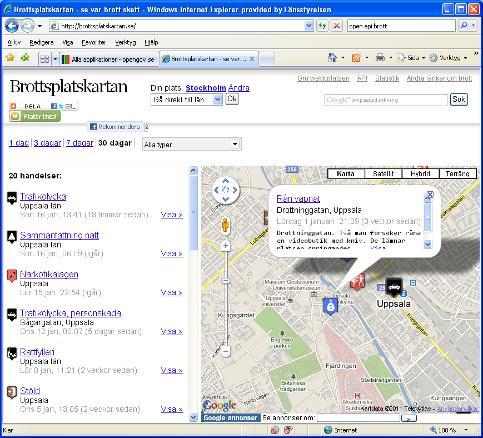Open the Quick Tabs grid icon
Image resolution: width=483 pixels, height=438 pixels.
point(45,59)
